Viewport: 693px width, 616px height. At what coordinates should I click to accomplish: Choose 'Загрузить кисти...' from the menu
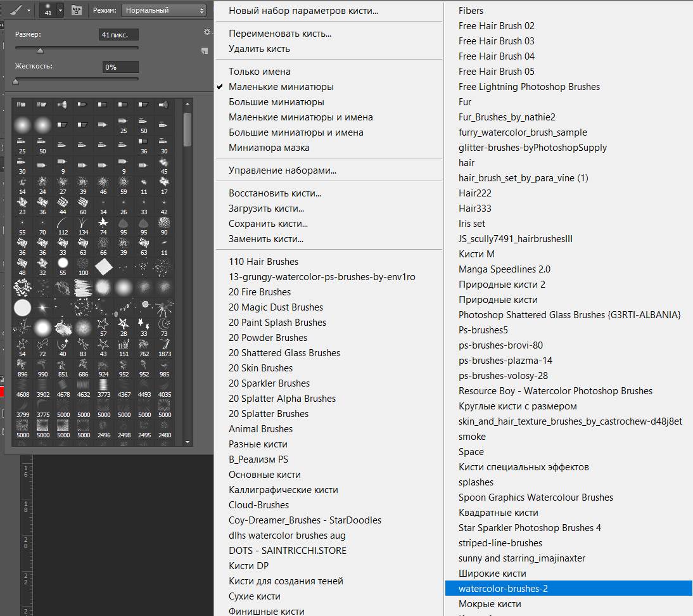(x=266, y=209)
